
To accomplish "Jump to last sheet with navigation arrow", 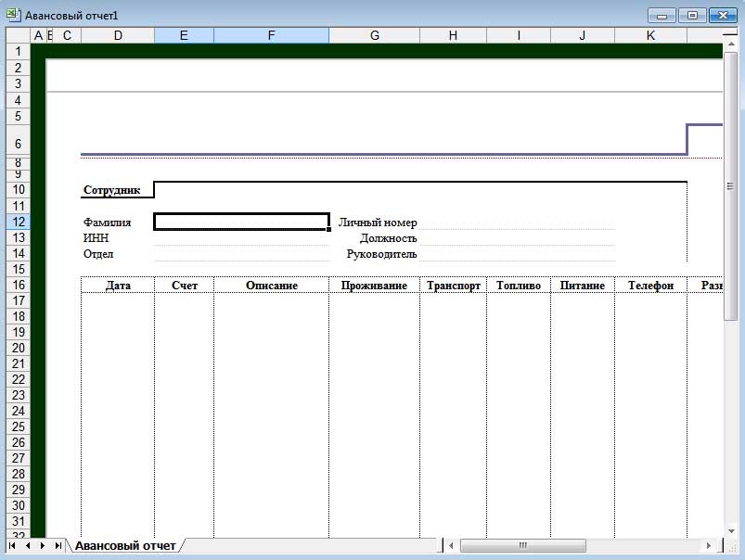I will 58,546.
